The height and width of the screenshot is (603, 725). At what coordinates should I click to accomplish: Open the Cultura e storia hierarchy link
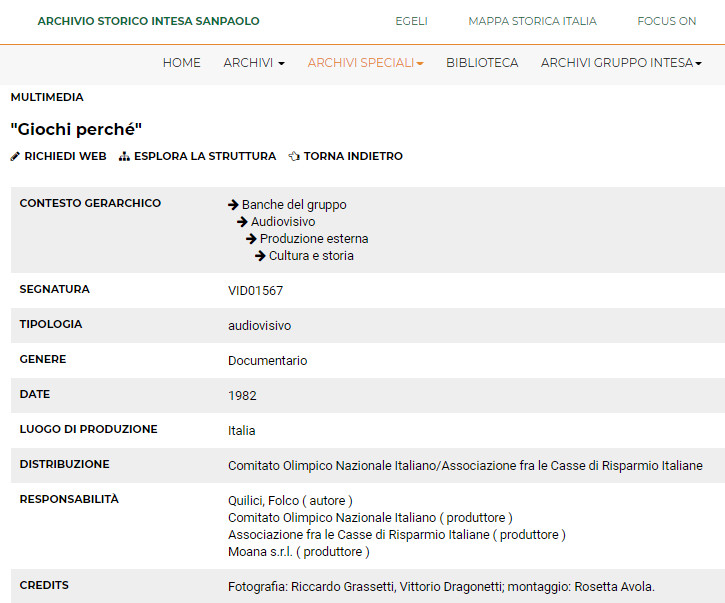pos(311,256)
